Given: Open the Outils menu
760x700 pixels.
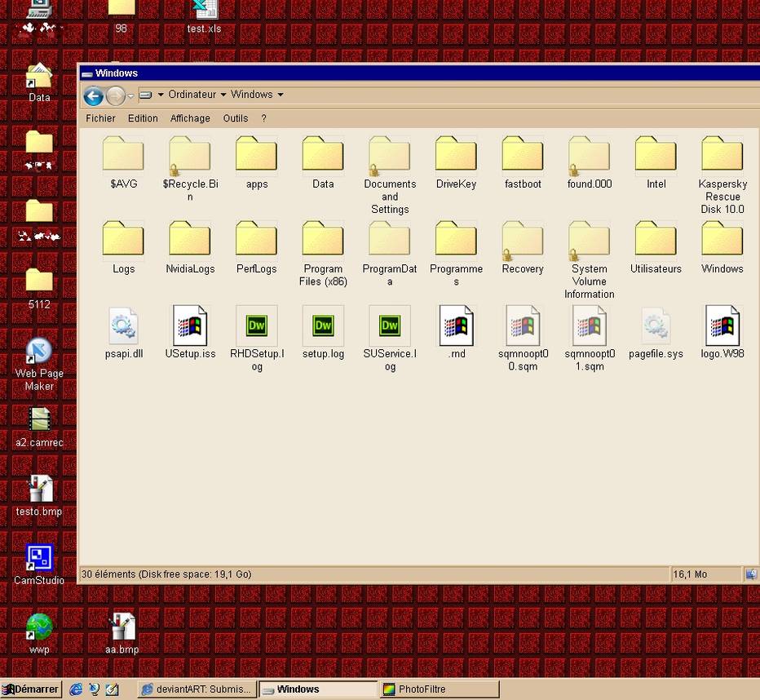Looking at the screenshot, I should click(235, 117).
